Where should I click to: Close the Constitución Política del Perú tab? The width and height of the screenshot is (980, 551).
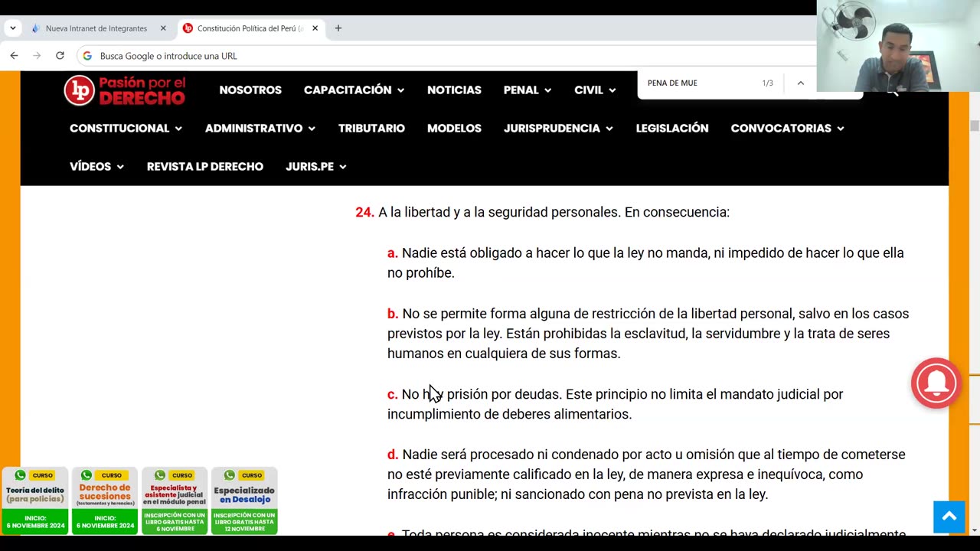point(315,28)
